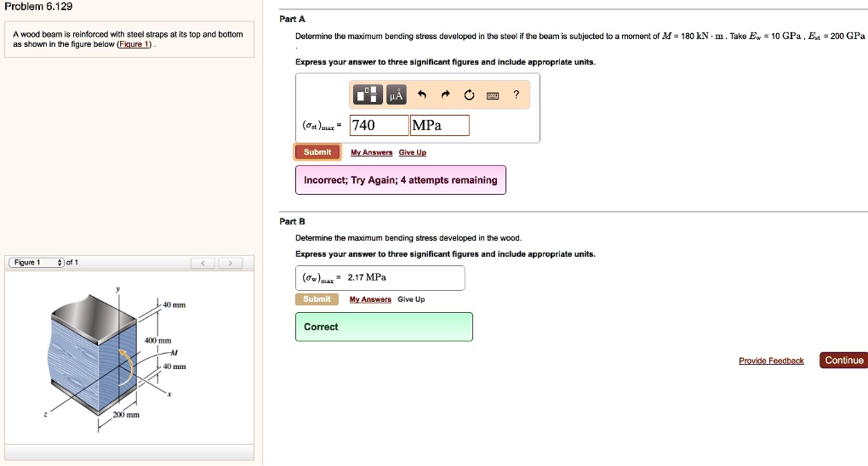
Task: Click the Continue button
Action: [843, 361]
